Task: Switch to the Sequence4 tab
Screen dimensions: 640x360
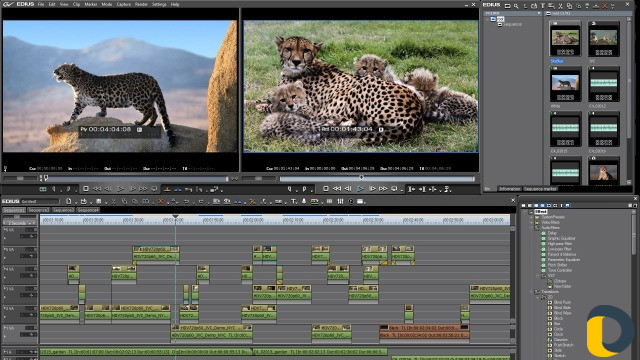Action: tap(88, 210)
